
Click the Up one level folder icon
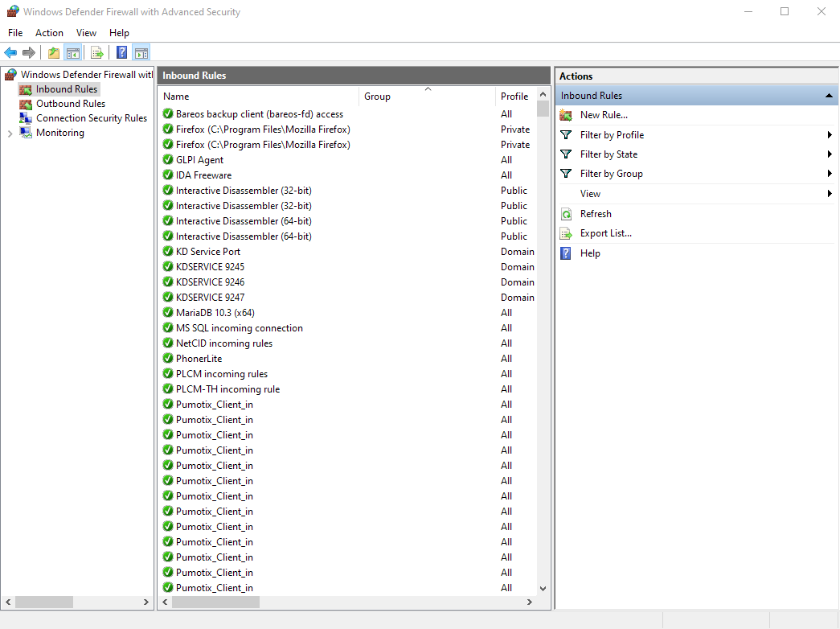(x=54, y=52)
